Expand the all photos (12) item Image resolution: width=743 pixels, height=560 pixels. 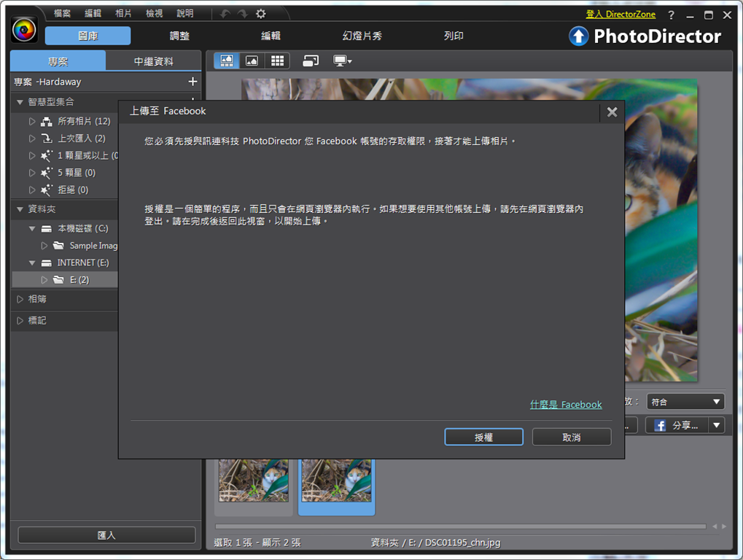coord(32,121)
